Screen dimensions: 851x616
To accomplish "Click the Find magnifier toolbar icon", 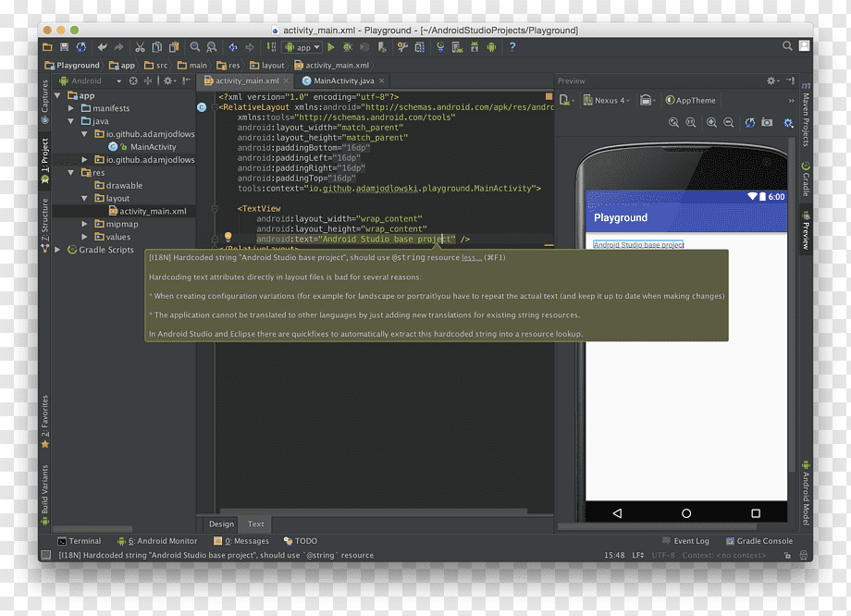I will pos(195,47).
